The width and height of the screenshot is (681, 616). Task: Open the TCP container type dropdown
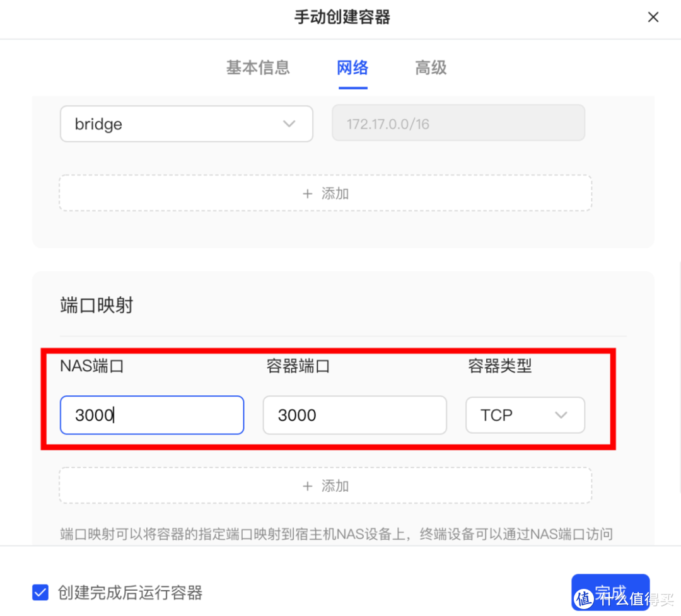click(x=525, y=415)
